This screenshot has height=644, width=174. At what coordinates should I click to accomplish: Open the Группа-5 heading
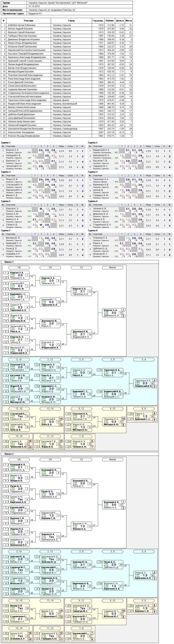click(6, 201)
